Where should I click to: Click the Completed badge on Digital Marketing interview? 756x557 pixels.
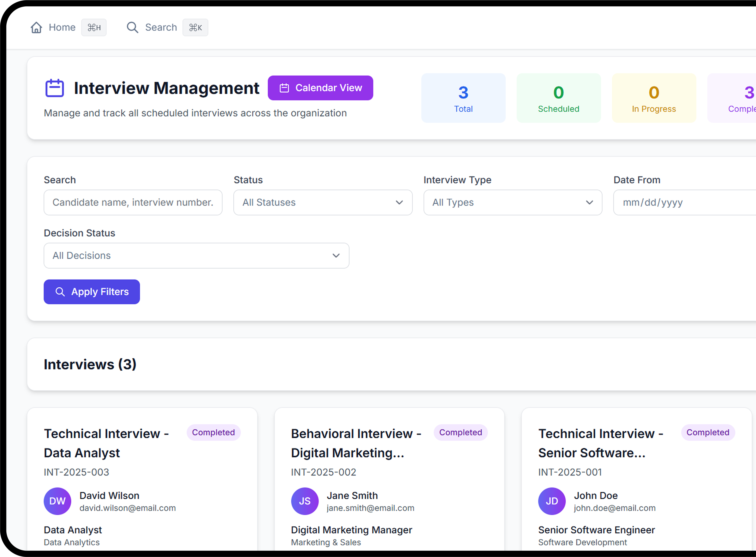pos(461,433)
